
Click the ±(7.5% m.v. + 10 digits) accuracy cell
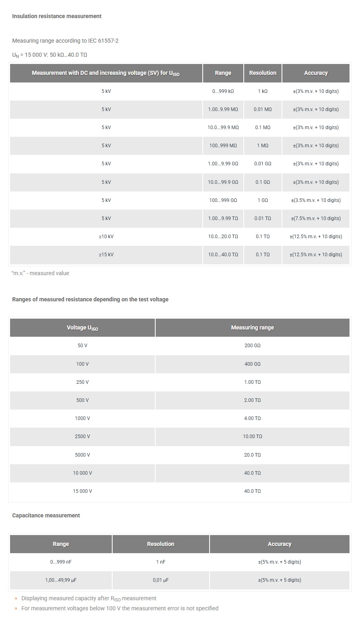pyautogui.click(x=316, y=218)
